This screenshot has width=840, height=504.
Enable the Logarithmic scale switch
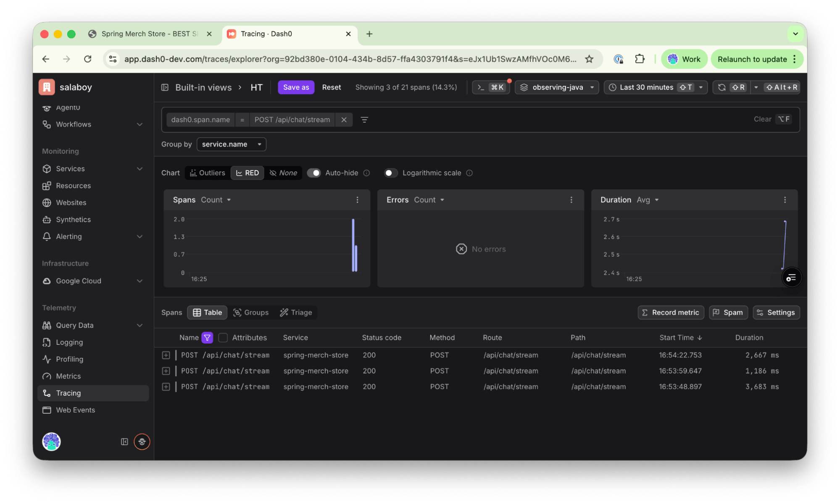click(x=391, y=173)
